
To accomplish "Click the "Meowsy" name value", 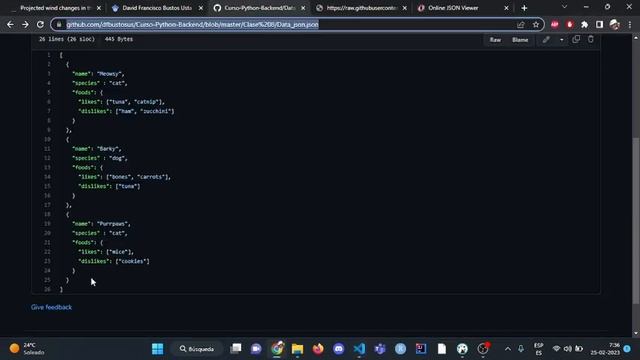I will tap(109, 74).
